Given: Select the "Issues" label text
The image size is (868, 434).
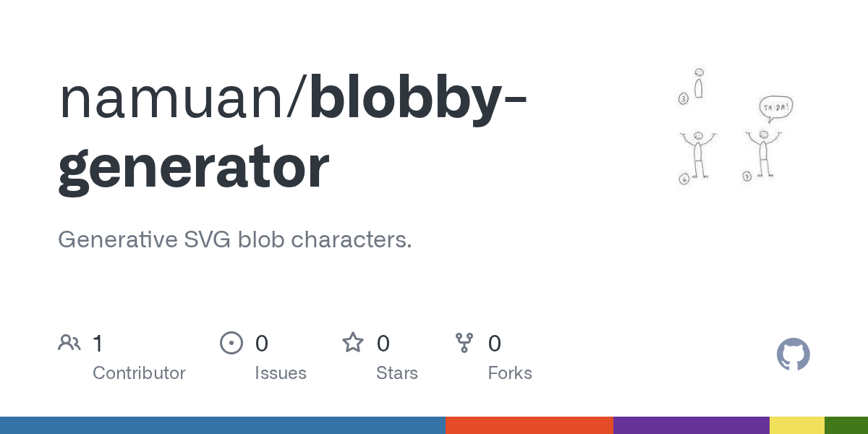Looking at the screenshot, I should [x=280, y=373].
